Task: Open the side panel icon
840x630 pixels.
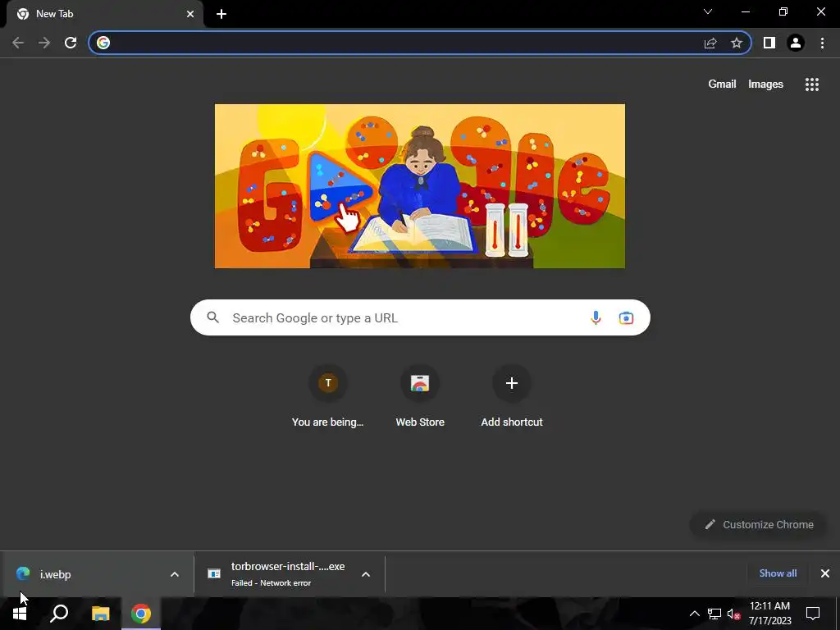Action: 769,43
